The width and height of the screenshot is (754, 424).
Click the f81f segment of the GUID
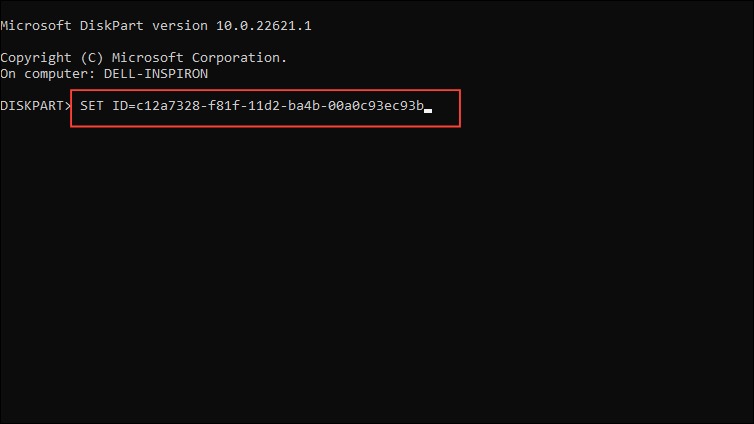click(224, 106)
